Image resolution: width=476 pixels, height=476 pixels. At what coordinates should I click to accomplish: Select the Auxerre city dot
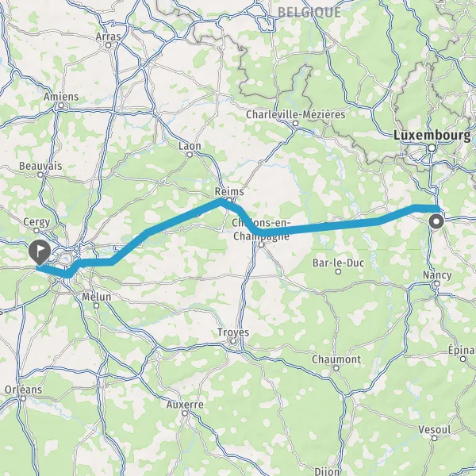tap(185, 413)
